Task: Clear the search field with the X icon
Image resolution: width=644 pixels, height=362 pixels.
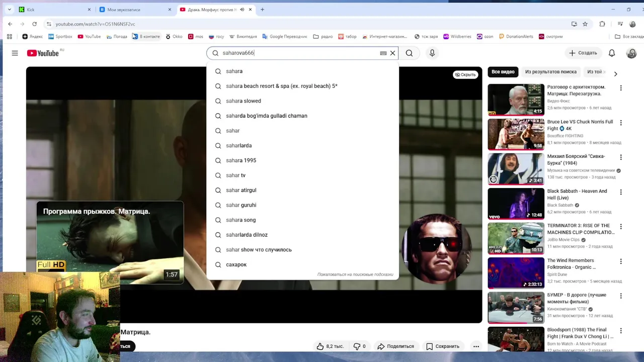Action: coord(392,53)
